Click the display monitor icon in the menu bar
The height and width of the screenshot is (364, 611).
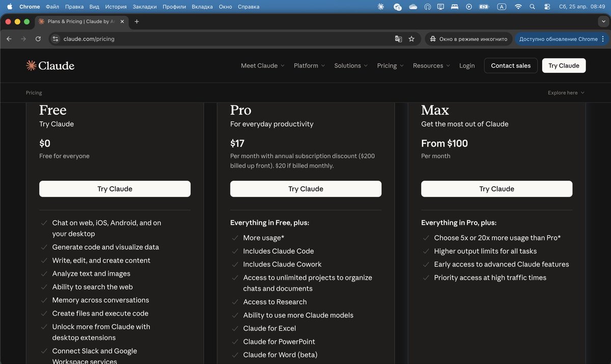441,7
